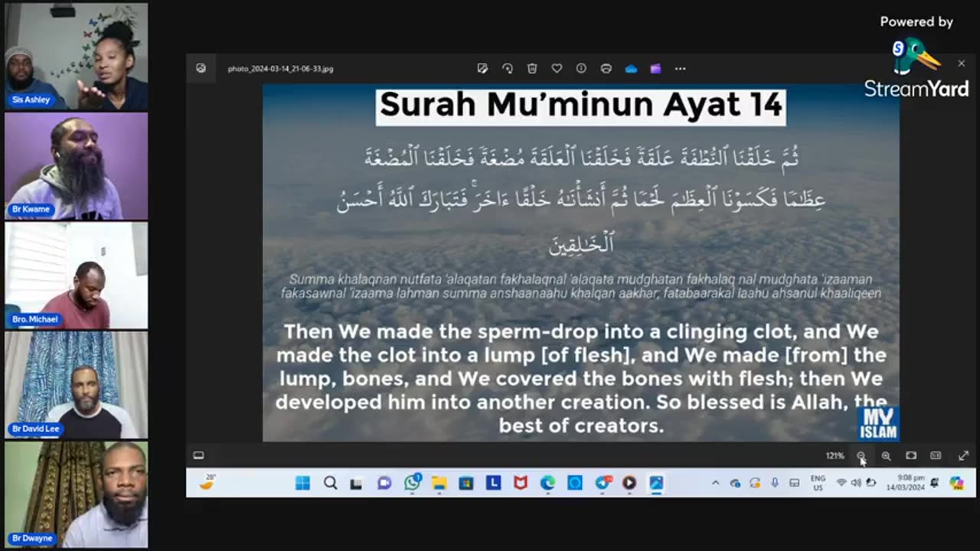
Task: Open McAfee from the taskbar
Action: click(521, 483)
